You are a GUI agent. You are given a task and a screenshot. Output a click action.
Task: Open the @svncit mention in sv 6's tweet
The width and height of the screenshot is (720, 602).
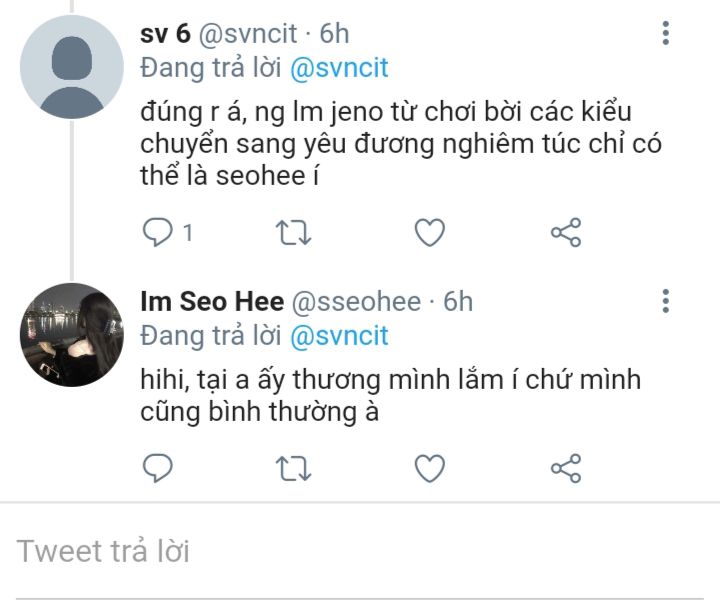(339, 68)
